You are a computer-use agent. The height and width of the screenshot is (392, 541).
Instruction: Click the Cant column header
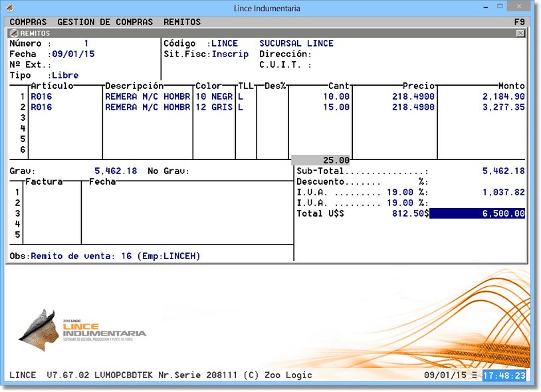(339, 86)
